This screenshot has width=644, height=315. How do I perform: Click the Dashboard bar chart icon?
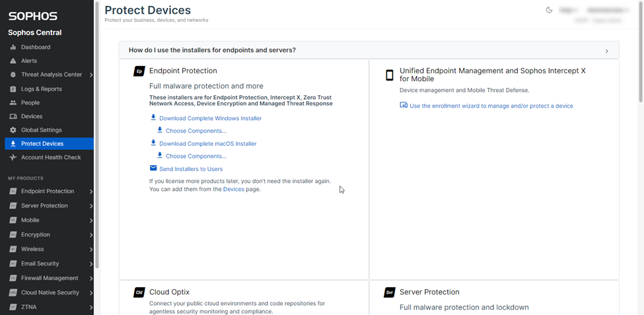(x=13, y=48)
